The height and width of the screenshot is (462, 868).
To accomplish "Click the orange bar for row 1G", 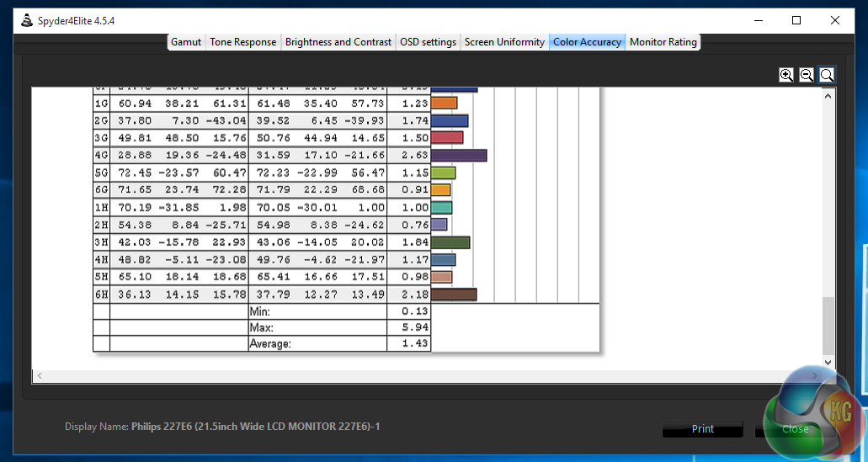I will tap(444, 103).
